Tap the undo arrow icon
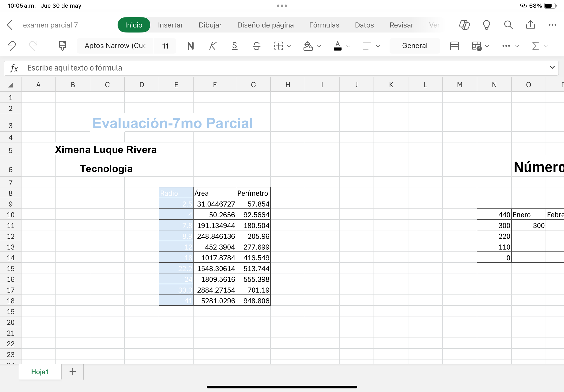 [11, 46]
